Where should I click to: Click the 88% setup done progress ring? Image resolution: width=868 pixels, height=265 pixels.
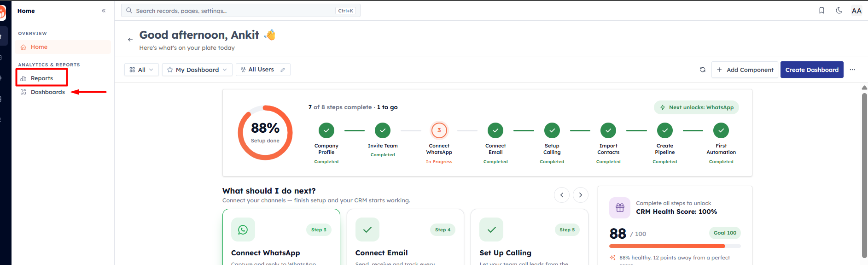265,133
